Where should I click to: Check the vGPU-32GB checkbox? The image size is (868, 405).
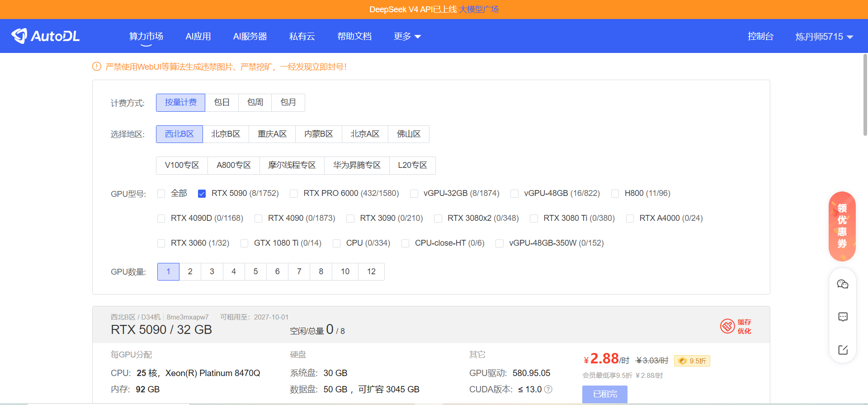tap(414, 194)
